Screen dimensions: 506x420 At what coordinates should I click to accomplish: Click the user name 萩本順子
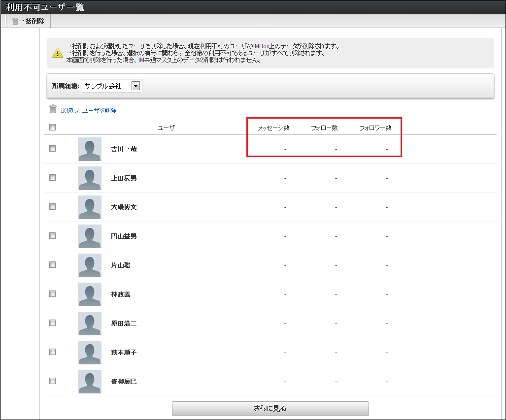tap(124, 352)
